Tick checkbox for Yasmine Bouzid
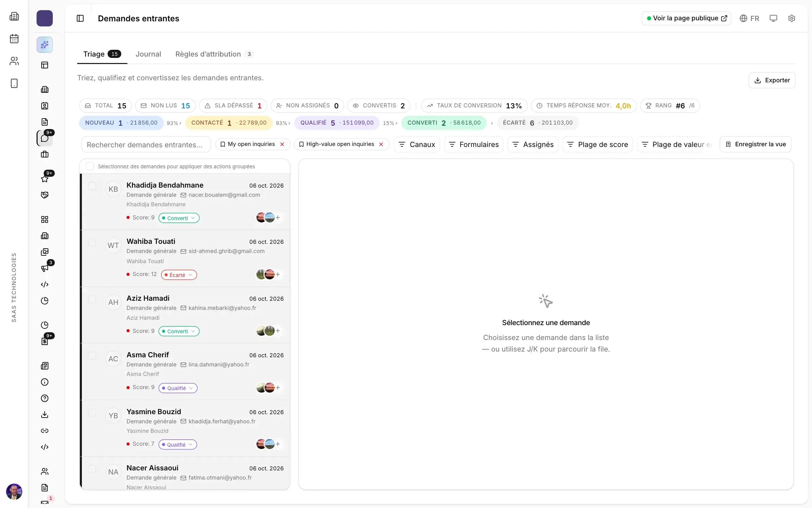This screenshot has height=508, width=812. point(92,412)
